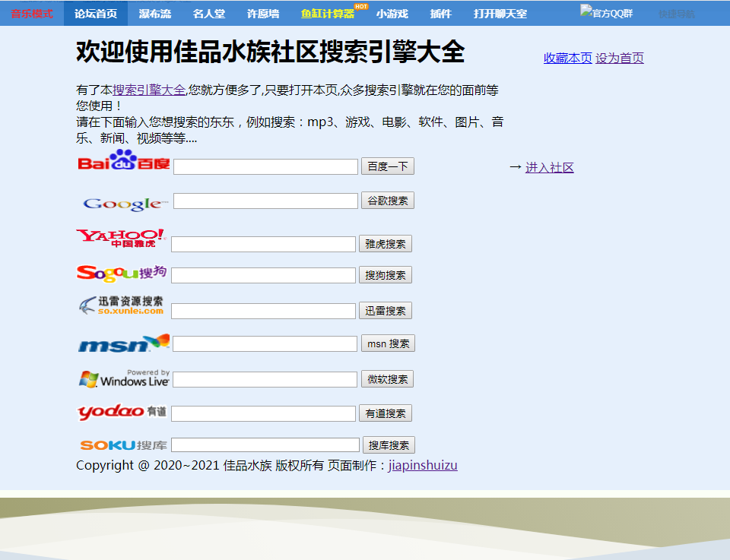Focus the Yahoo search input field
The height and width of the screenshot is (560, 730).
[x=264, y=244]
